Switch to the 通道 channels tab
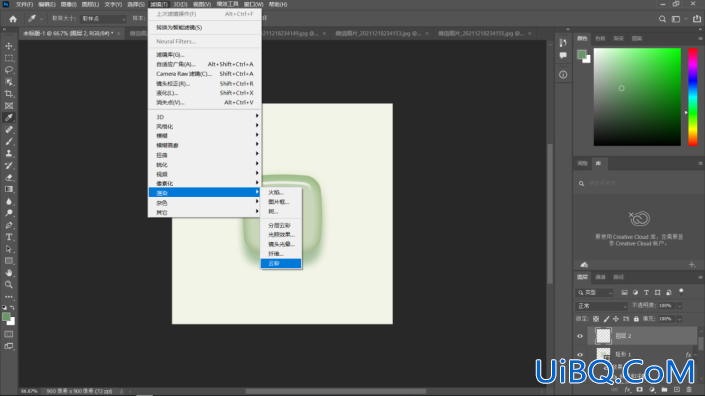 click(600, 277)
